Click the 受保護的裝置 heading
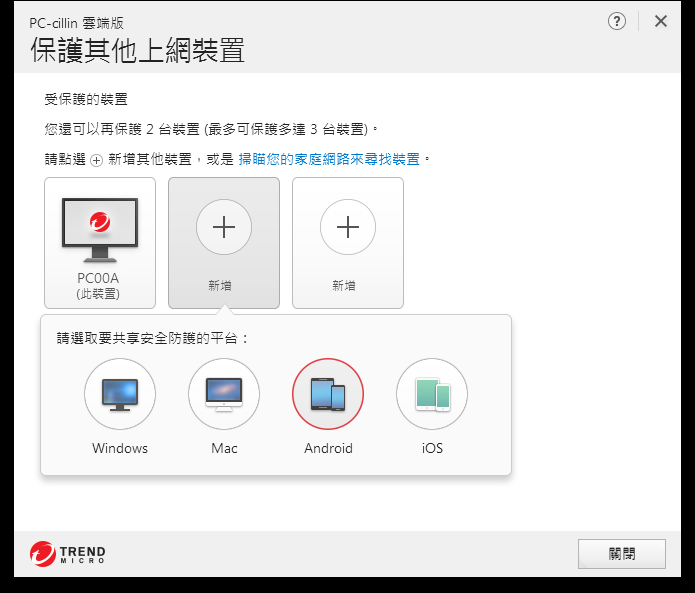This screenshot has width=695, height=593. (x=86, y=99)
